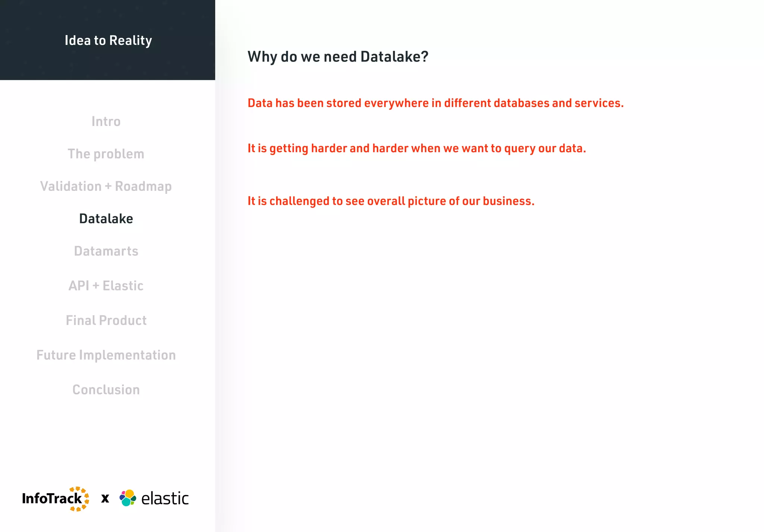Click the 'Idea to Reality' title

[x=108, y=40]
